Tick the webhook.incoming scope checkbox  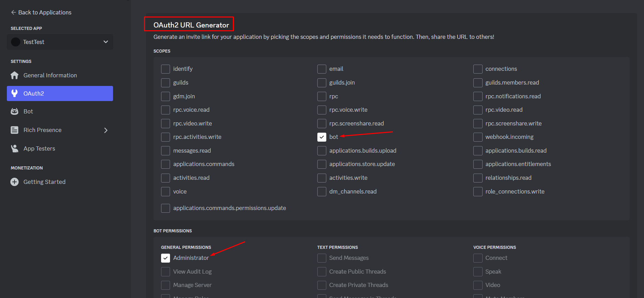coord(478,137)
